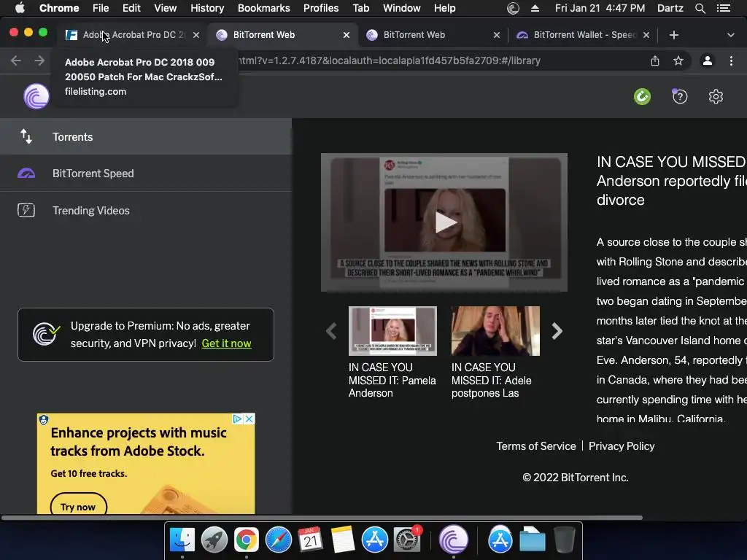Screen dimensions: 747x560
Task: Open System Preferences from the Dock
Action: tap(407, 540)
